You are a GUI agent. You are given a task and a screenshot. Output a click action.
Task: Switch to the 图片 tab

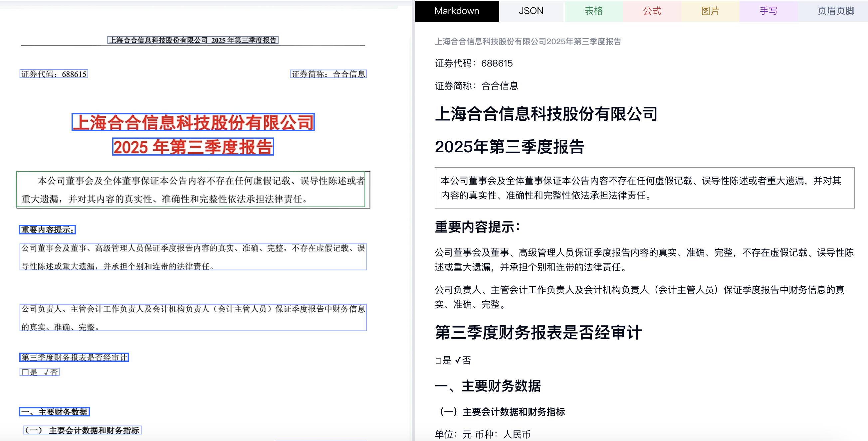click(x=710, y=11)
